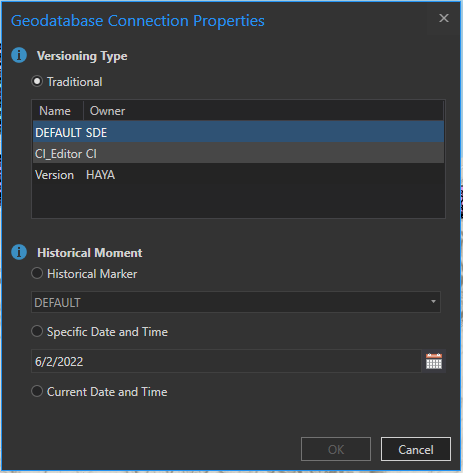Viewport: 463px width, 473px height.
Task: Click the dropdown arrow beside DEFAULT marker
Action: (433, 302)
